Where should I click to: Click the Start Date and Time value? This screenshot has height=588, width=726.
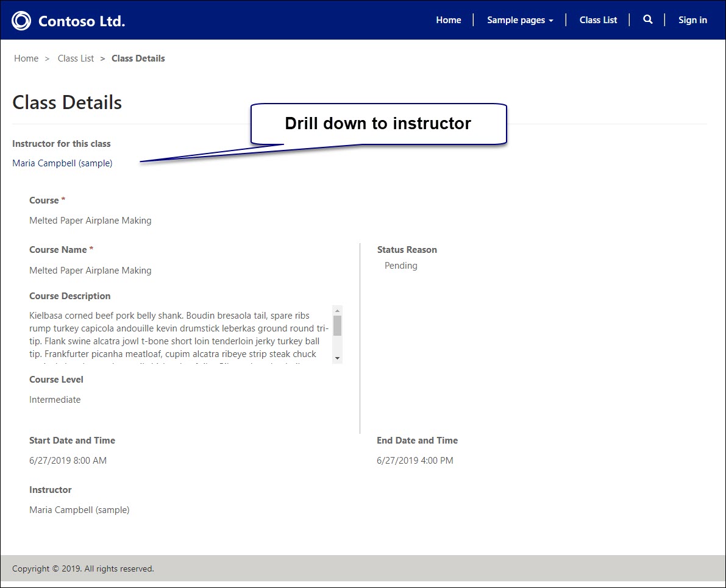(x=68, y=461)
